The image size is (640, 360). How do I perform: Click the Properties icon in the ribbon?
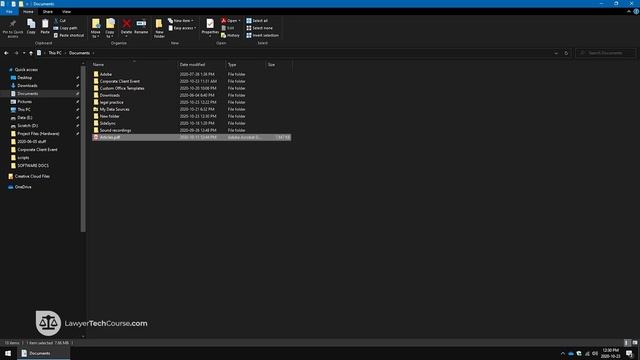[x=210, y=24]
